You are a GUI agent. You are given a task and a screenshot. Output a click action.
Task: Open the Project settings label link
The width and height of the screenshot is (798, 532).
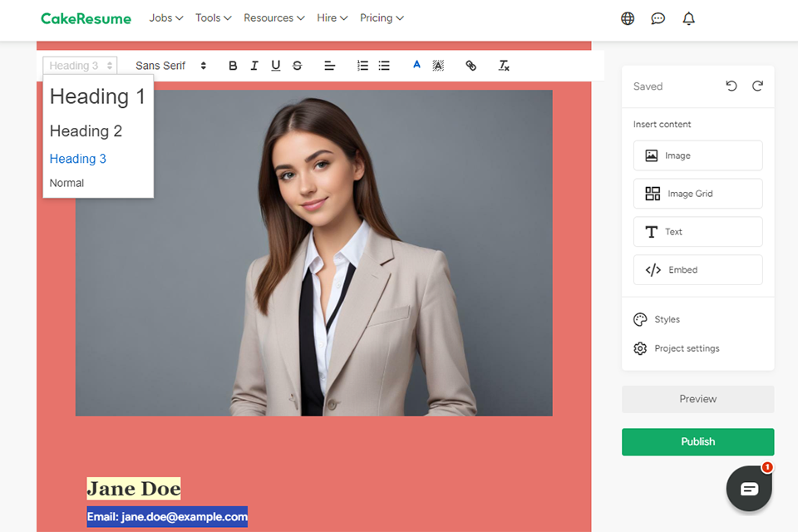coord(687,348)
